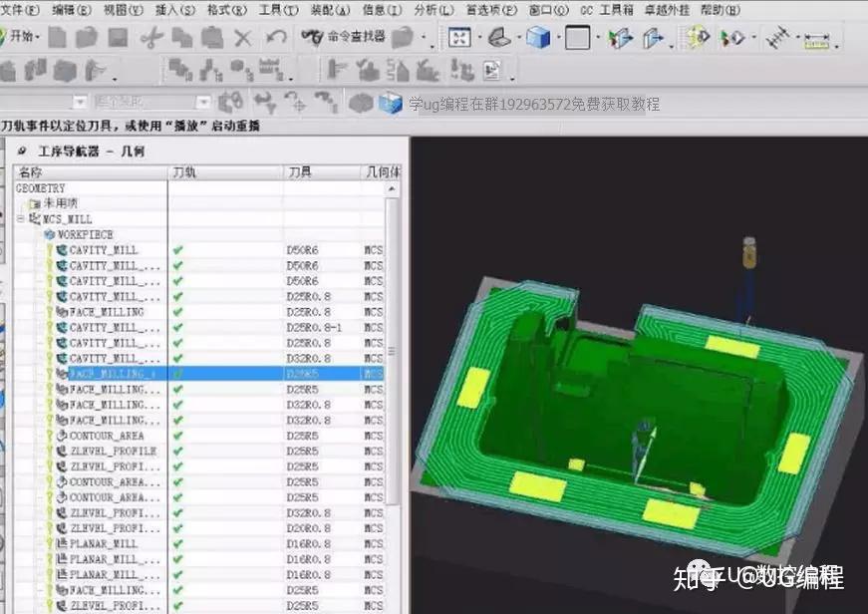Click the X delete icon on the toolbar

coord(246,37)
